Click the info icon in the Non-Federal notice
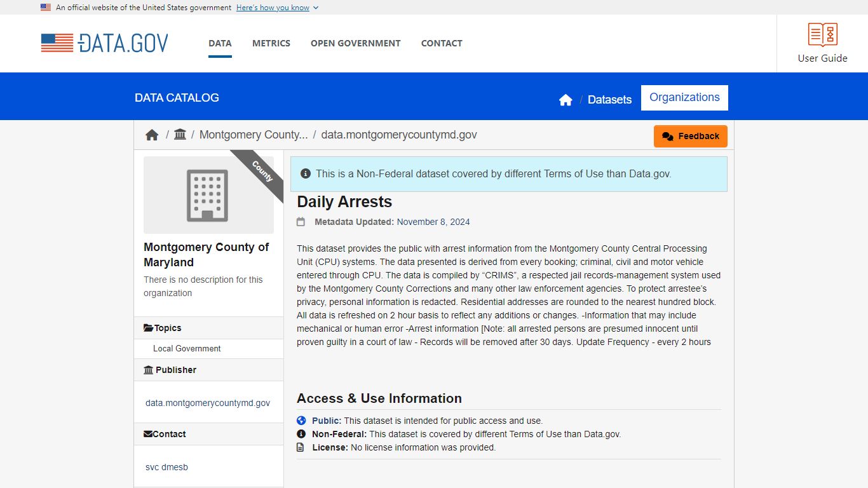 tap(306, 173)
